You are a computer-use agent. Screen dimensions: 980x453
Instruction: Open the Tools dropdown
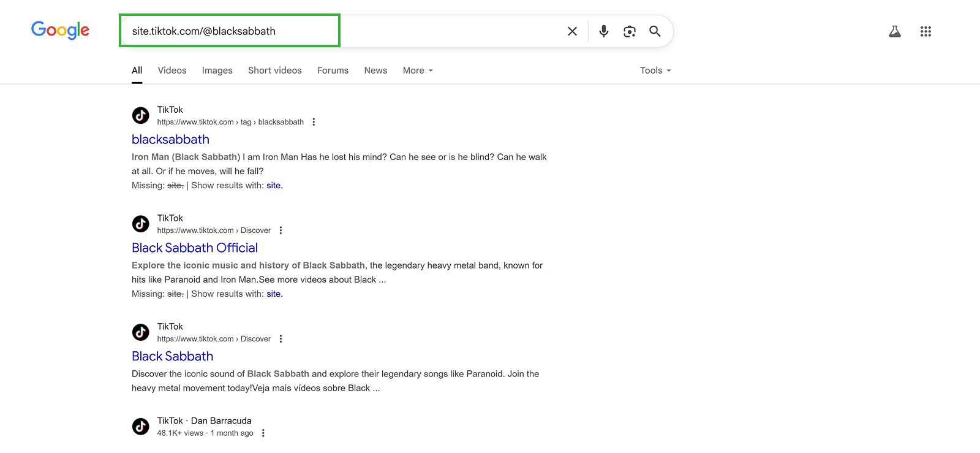(x=655, y=70)
